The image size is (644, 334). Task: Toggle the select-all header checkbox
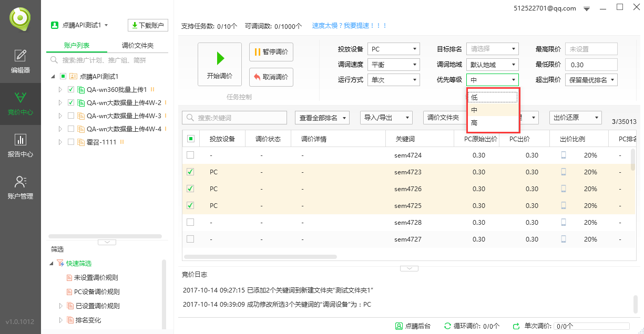point(190,139)
